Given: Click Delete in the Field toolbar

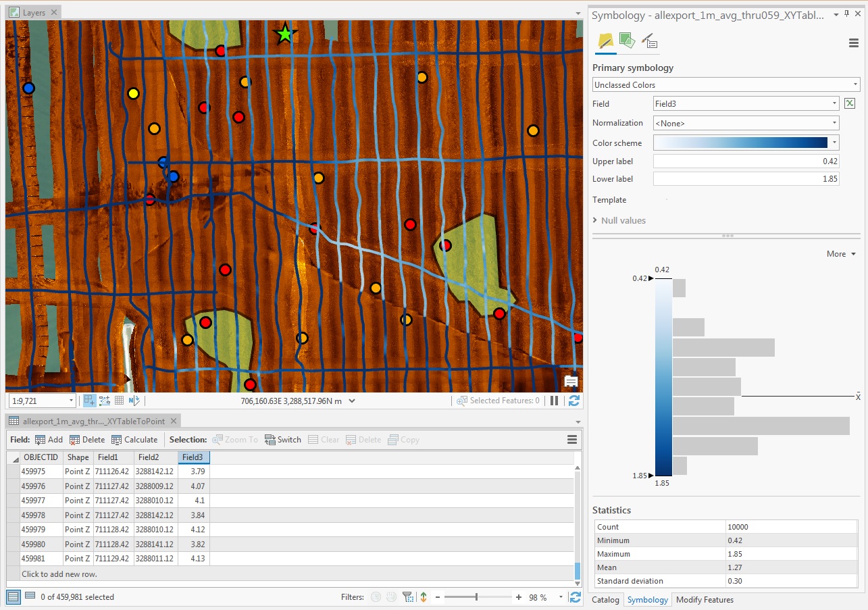Looking at the screenshot, I should [x=87, y=439].
